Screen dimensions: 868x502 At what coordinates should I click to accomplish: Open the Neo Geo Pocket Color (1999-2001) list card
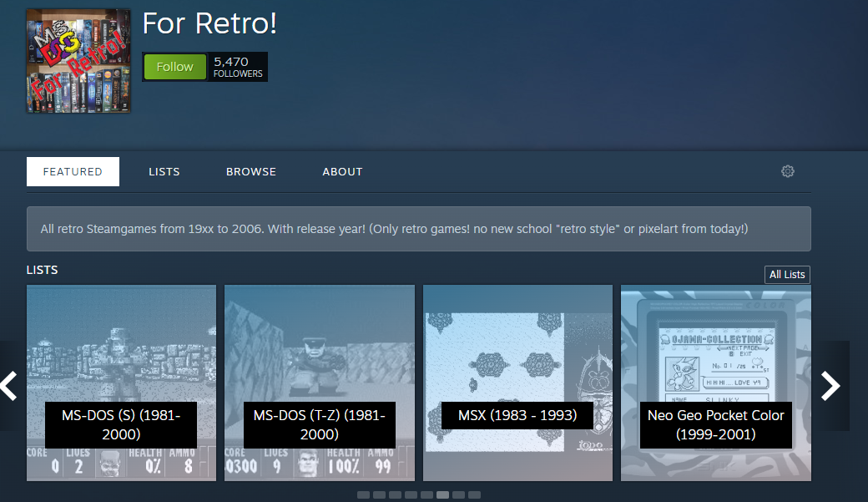tap(716, 383)
